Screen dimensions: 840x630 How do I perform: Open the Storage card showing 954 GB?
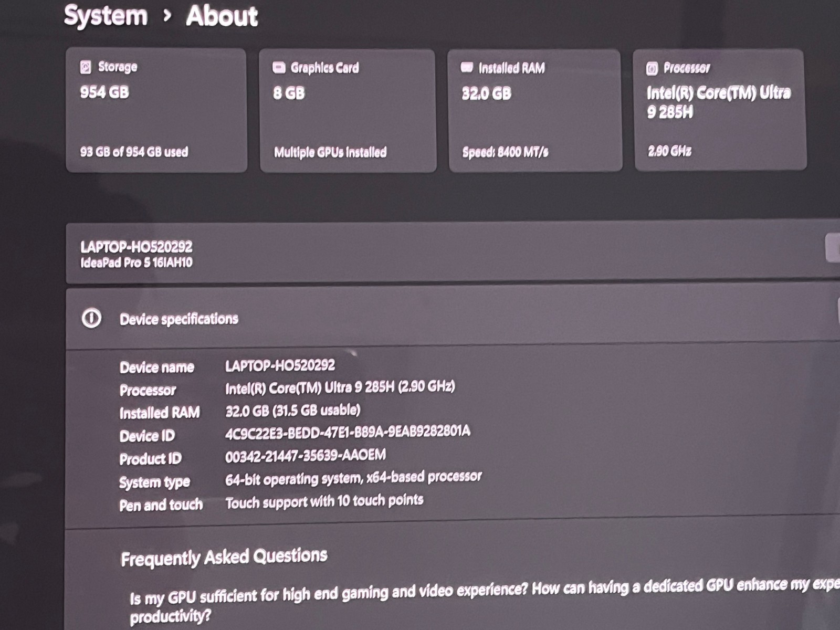156,110
